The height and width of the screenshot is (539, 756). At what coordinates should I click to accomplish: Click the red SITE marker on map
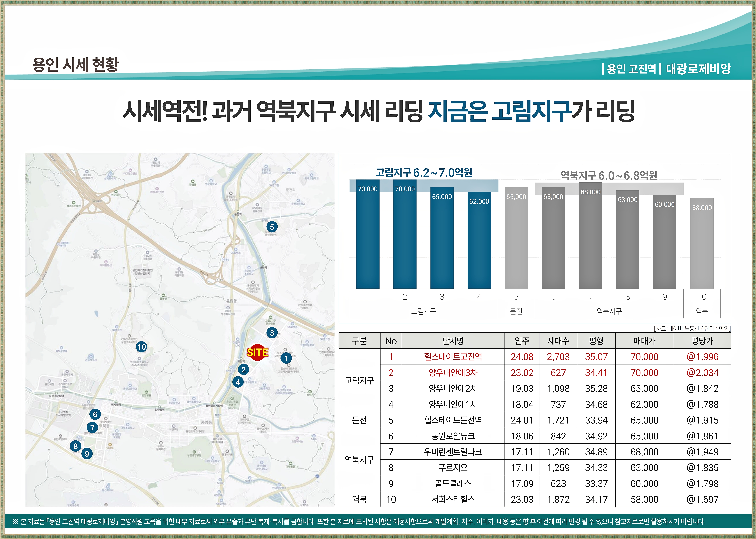coord(257,352)
